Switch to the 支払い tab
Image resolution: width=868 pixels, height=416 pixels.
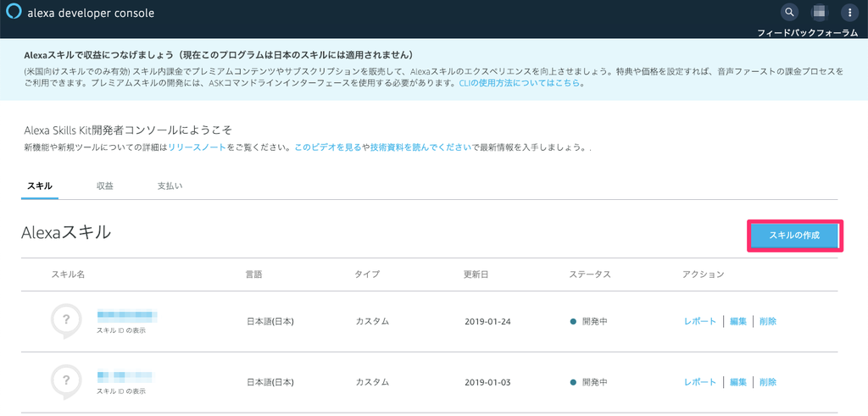point(170,186)
